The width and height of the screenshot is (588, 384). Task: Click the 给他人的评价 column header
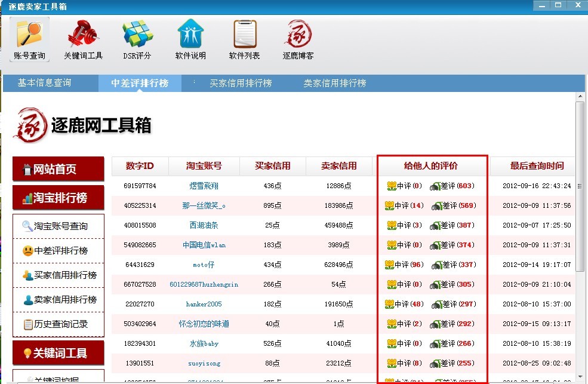tap(431, 166)
